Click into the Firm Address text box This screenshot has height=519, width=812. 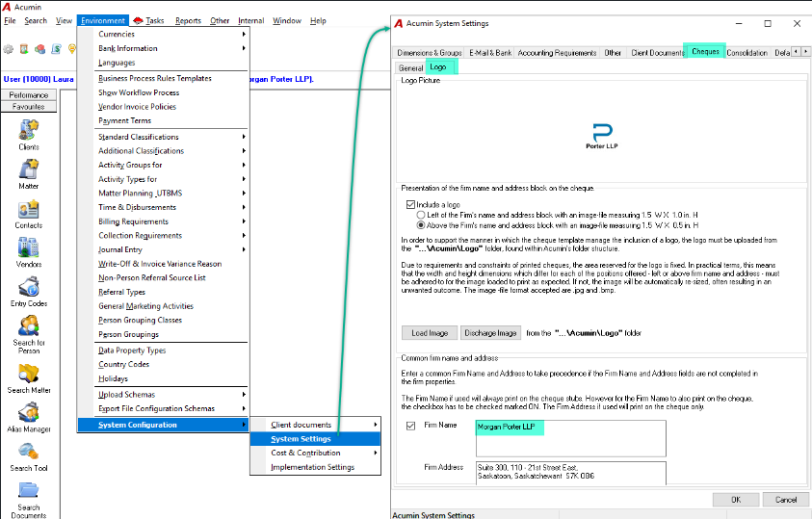tap(570, 474)
